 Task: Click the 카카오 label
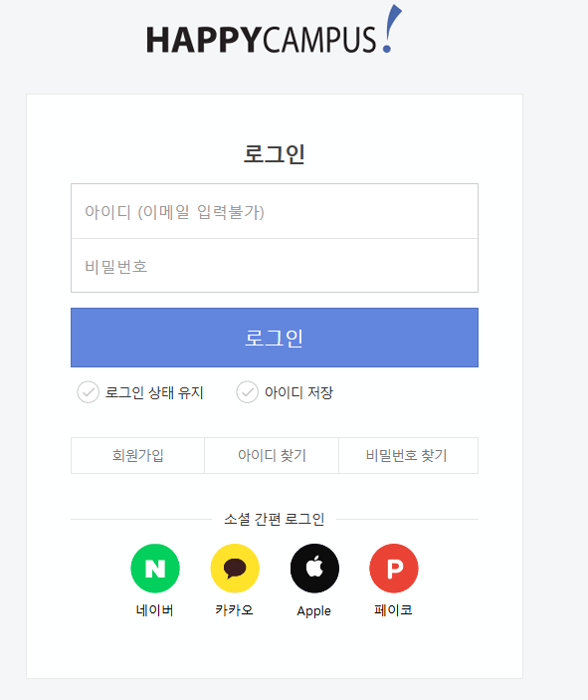tap(234, 610)
